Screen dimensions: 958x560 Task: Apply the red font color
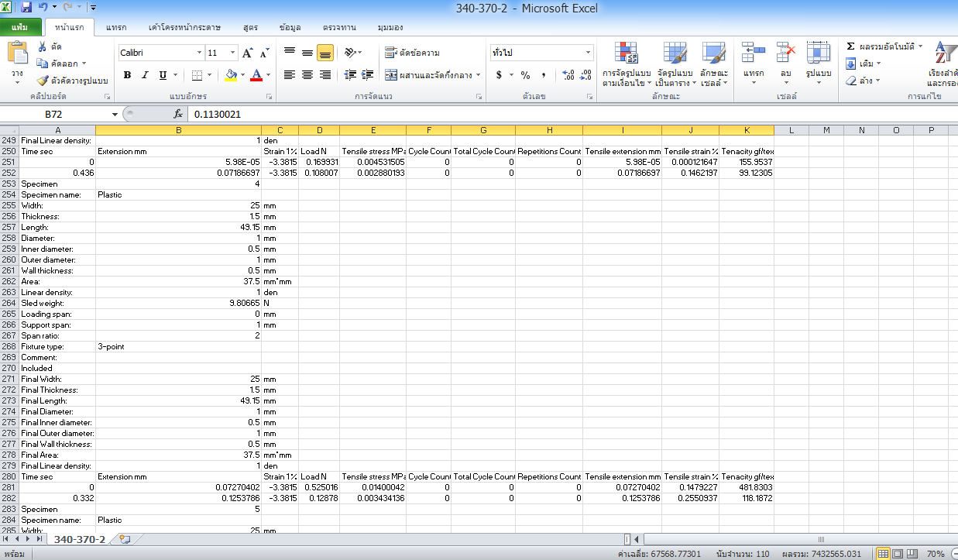point(256,75)
